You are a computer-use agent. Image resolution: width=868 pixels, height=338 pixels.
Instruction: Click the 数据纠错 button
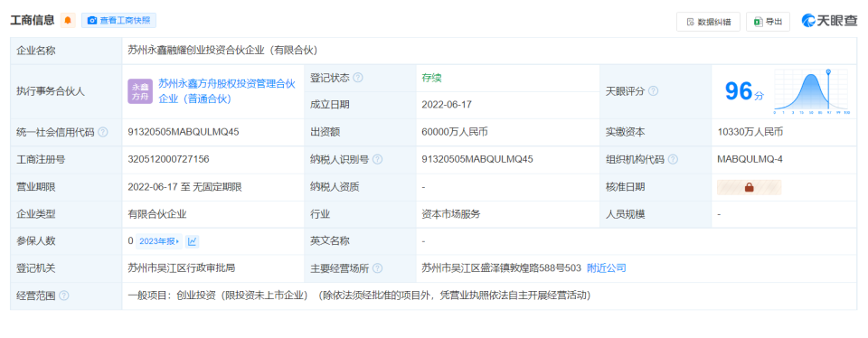[708, 22]
